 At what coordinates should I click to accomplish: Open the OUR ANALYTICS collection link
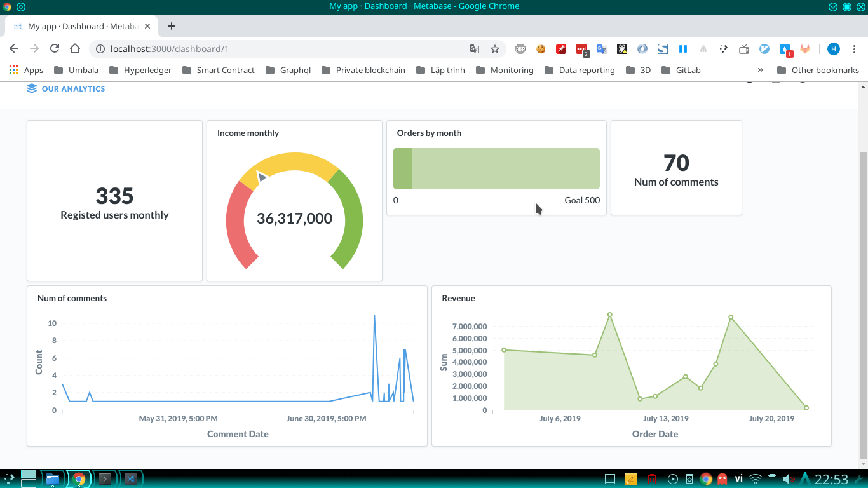click(x=73, y=88)
